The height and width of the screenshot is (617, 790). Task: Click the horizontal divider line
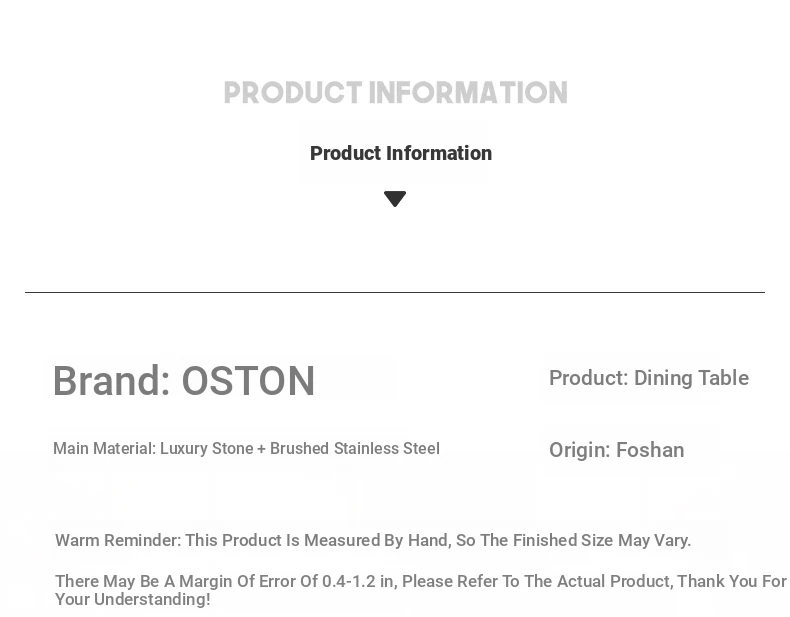(395, 292)
